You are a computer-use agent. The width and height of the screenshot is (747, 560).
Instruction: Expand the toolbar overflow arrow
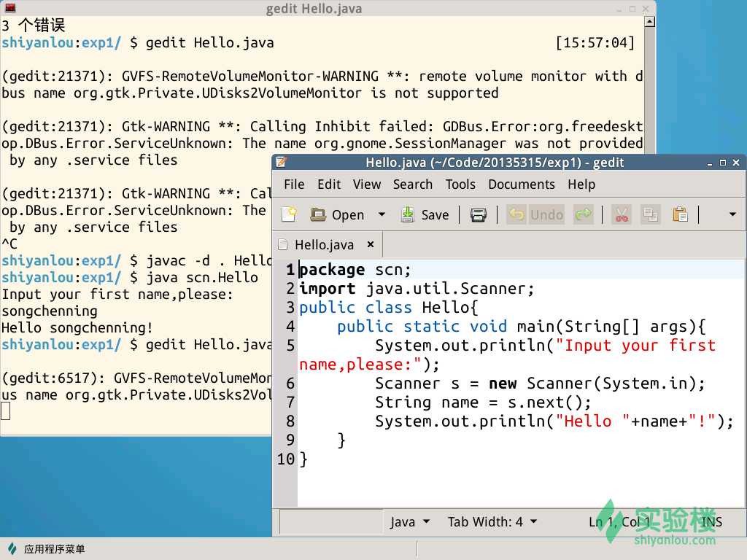coord(732,215)
